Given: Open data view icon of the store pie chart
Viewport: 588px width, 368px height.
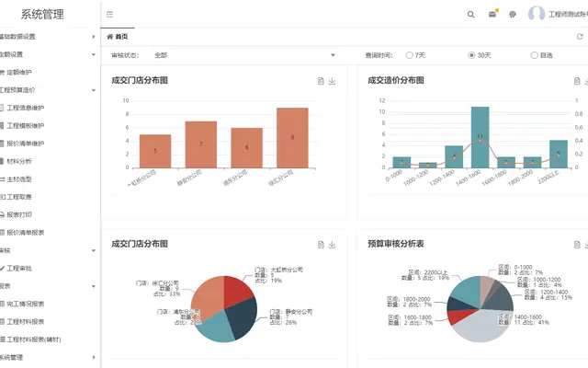Looking at the screenshot, I should pos(321,245).
